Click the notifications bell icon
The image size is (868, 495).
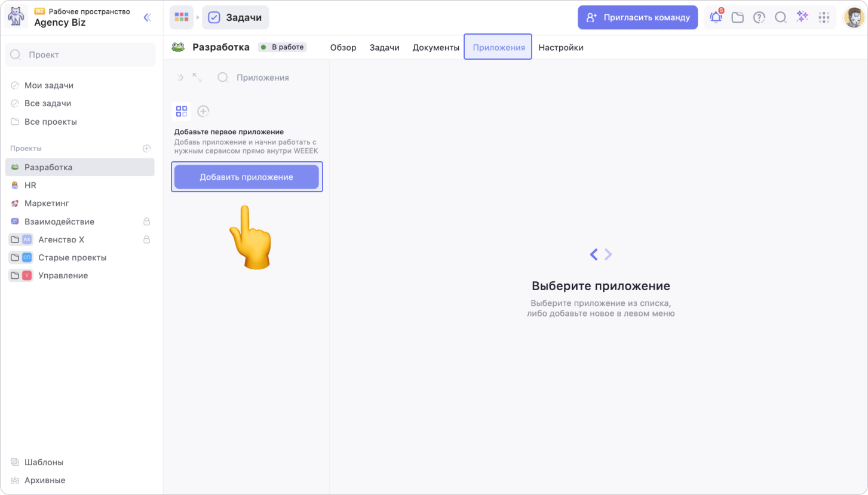(x=716, y=18)
